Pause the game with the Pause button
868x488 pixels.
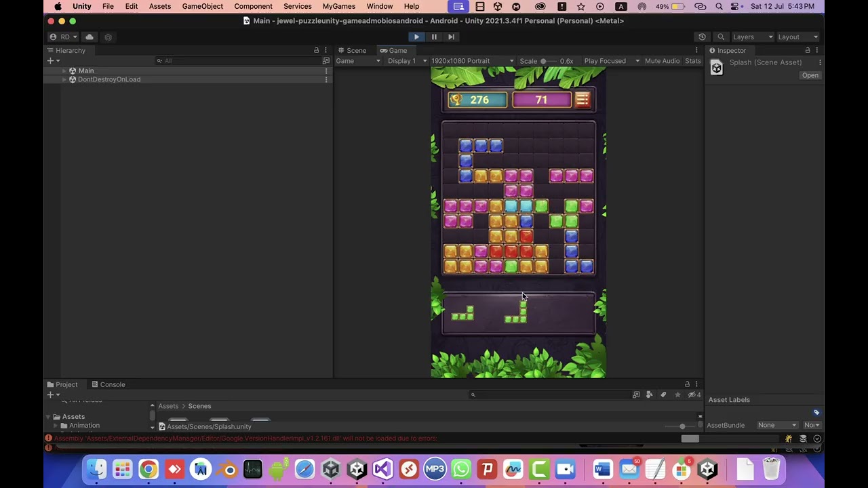[x=434, y=37]
